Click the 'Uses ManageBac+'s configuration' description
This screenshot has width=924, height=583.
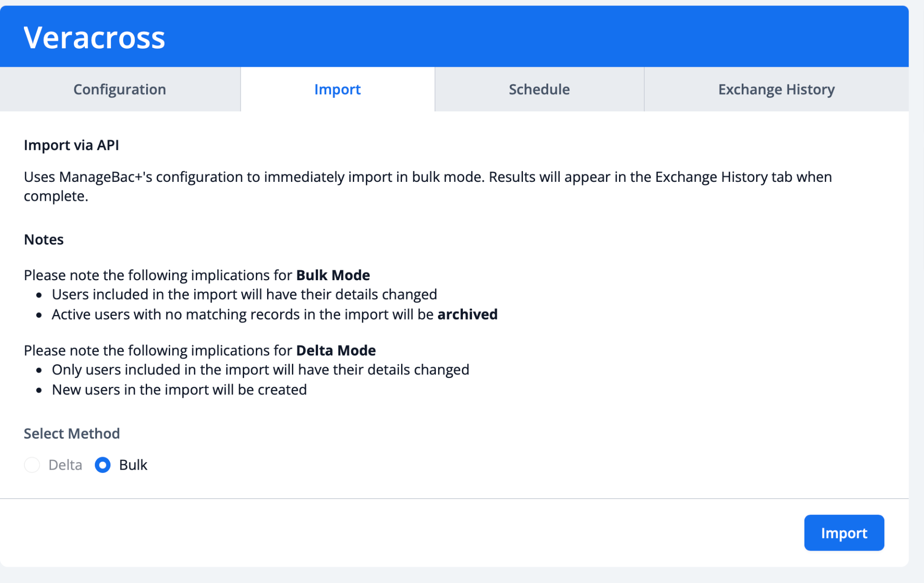[428, 186]
